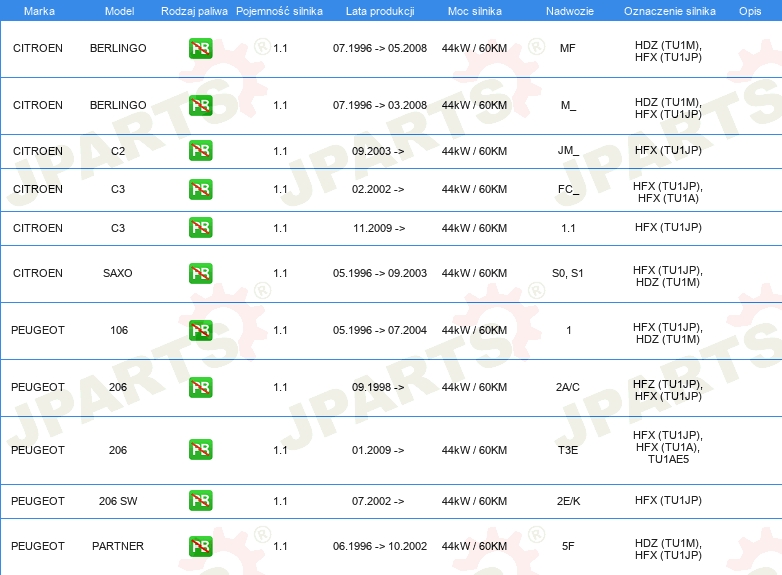Click PEUGEOT in the 106 row
This screenshot has width=782, height=575.
point(38,330)
